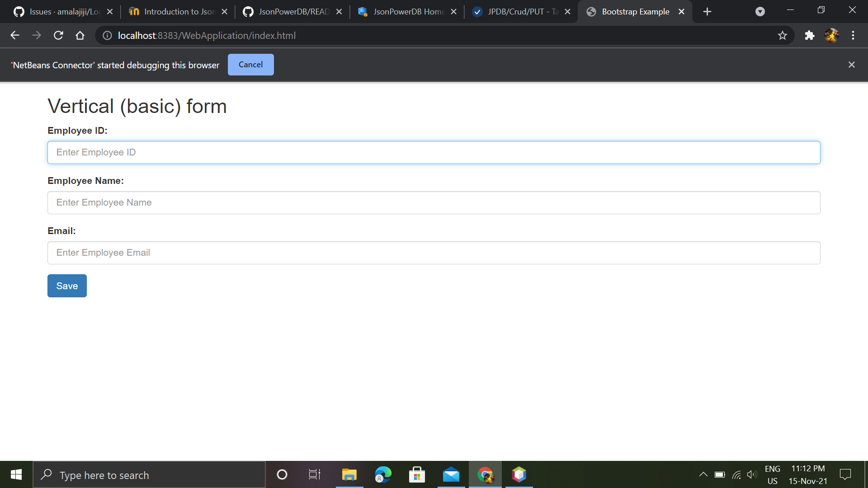
Task: Switch to the JsonPowerDB Home tab
Action: [406, 11]
